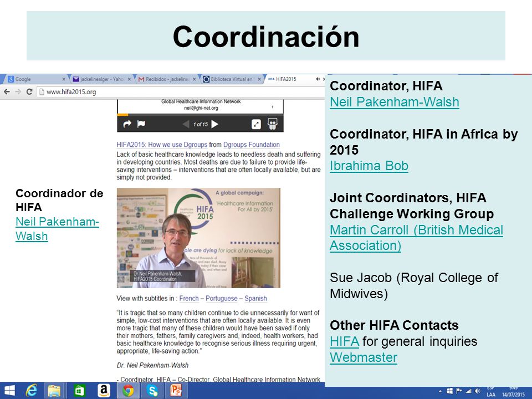Open the Windows Start button
Viewport: 532px width, 399px height.
(x=9, y=391)
